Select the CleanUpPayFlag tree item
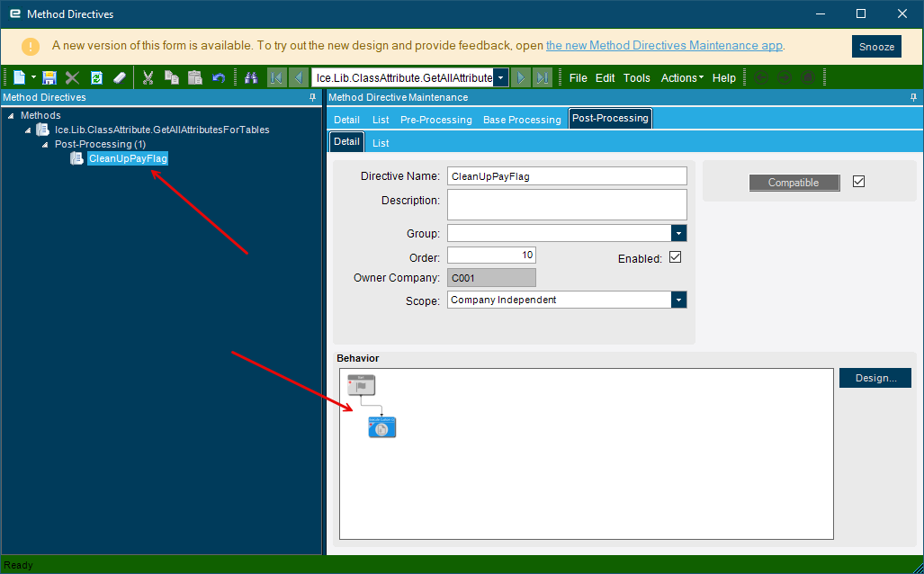924x574 pixels. tap(128, 158)
